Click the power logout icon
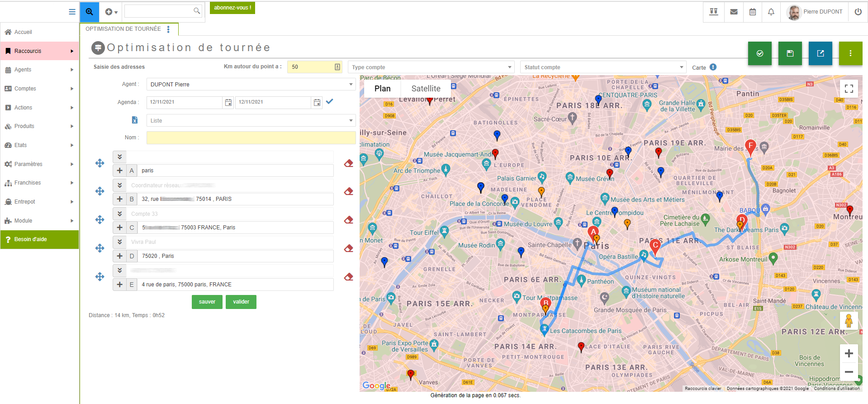The width and height of the screenshot is (868, 404). (x=858, y=12)
